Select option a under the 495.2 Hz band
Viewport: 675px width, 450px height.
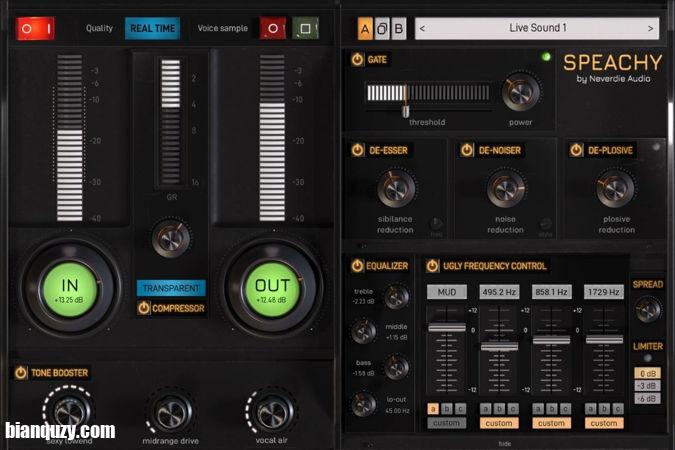point(486,409)
